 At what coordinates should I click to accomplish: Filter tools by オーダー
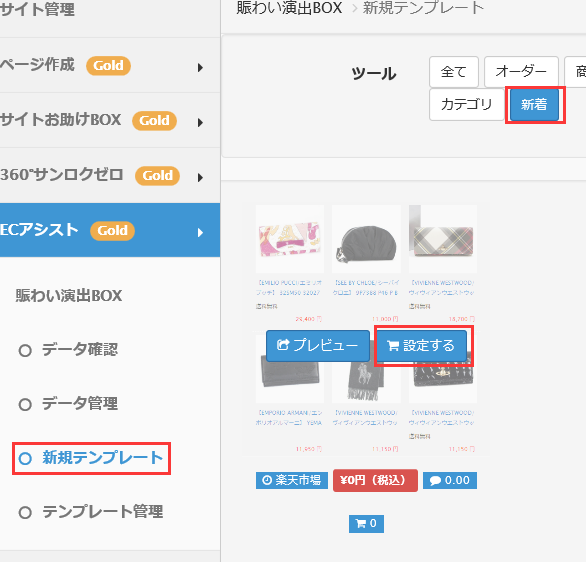tap(521, 72)
